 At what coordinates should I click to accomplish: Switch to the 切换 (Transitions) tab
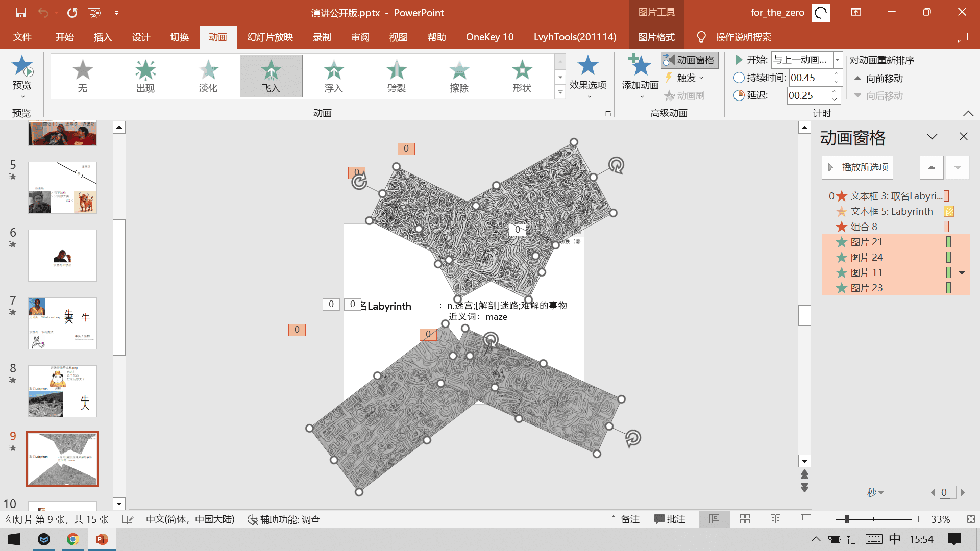(x=179, y=37)
